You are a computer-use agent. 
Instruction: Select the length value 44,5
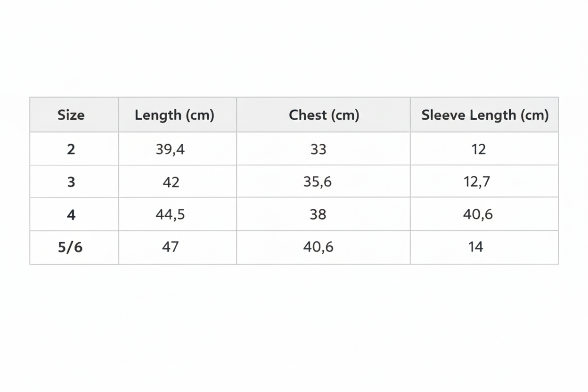[170, 214]
